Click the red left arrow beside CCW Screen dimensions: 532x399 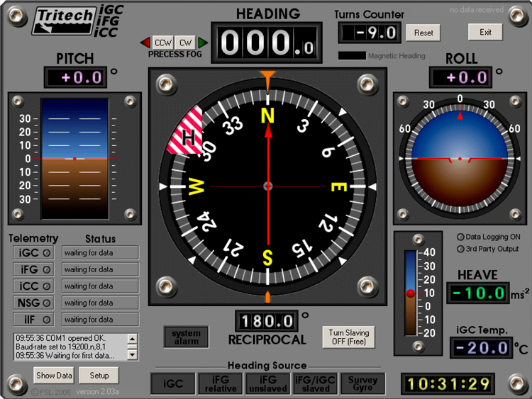click(145, 43)
